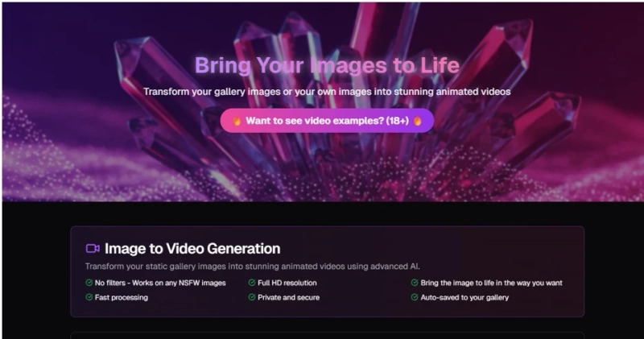
Task: Click the 'Fast processing' feature text
Action: coord(122,297)
